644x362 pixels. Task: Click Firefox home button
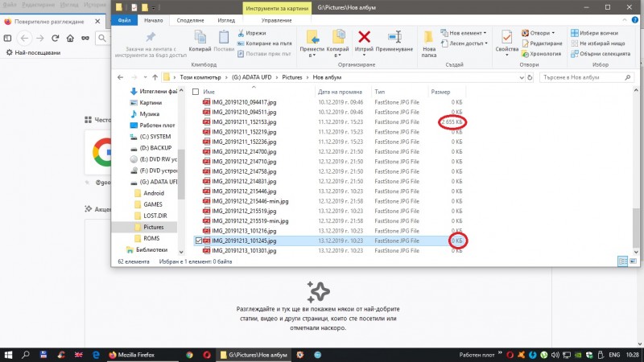pos(70,38)
